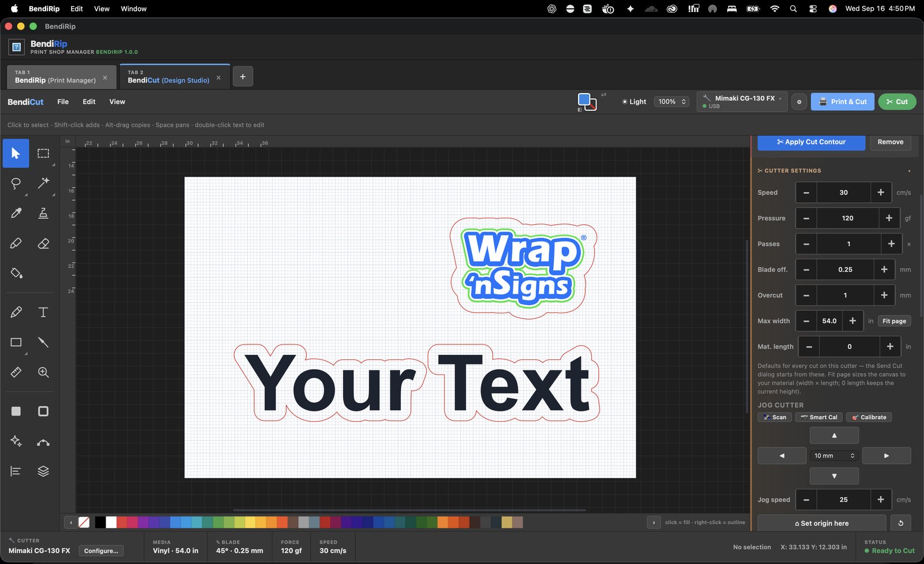Click the Print & Cut button
The image size is (924, 564).
coord(843,102)
